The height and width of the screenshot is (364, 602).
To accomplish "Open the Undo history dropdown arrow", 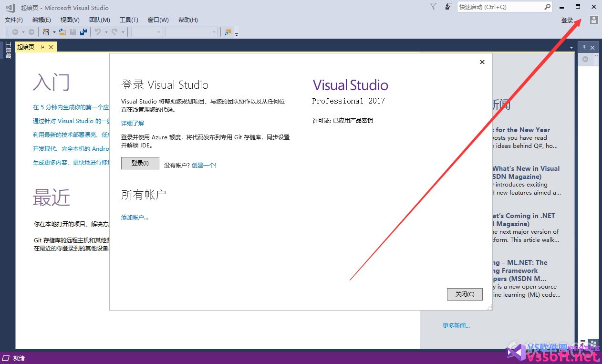I will click(106, 32).
